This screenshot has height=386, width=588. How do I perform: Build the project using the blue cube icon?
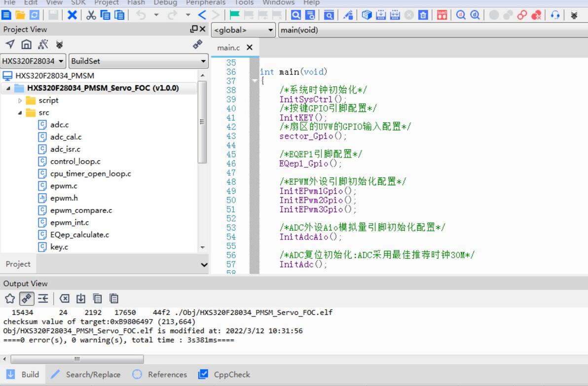(367, 15)
